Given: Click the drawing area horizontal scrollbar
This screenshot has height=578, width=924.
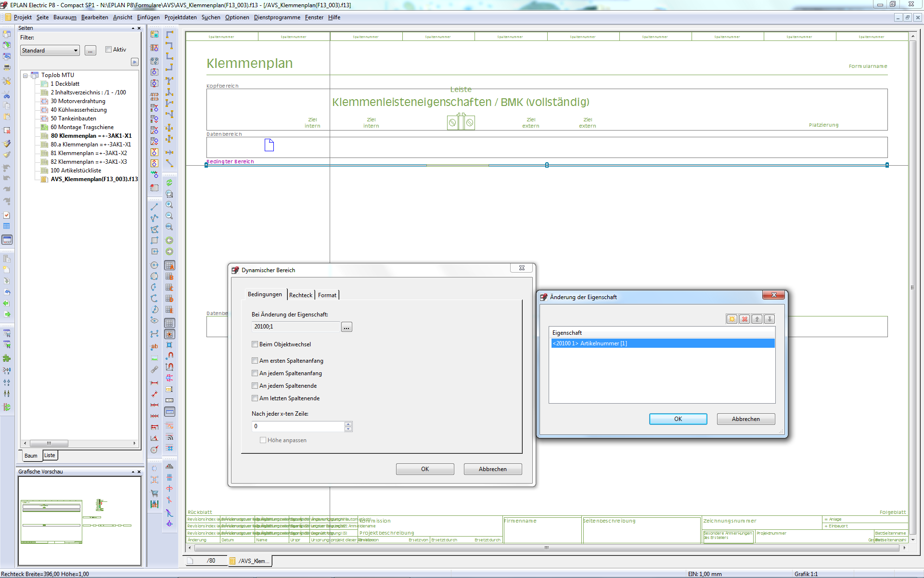Looking at the screenshot, I should [x=546, y=548].
